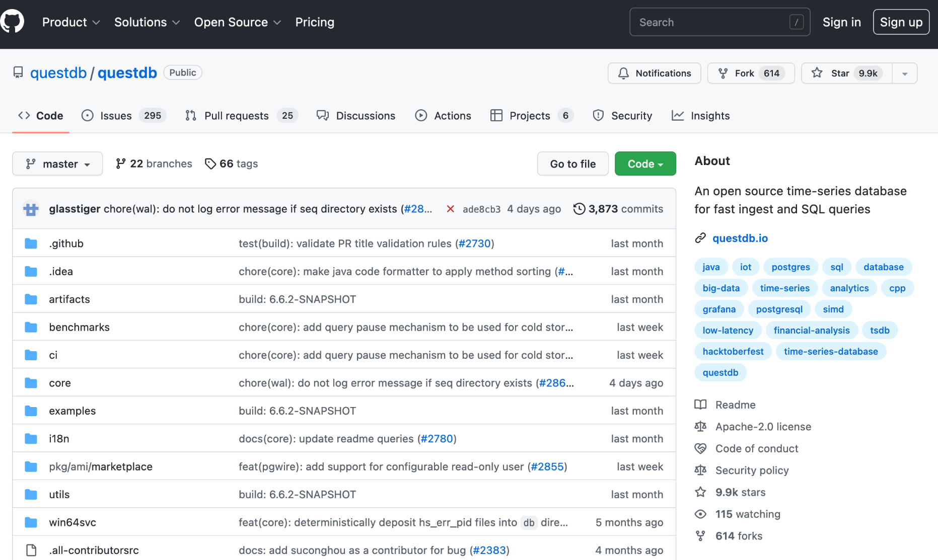Open the i18n folder name
The image size is (938, 560).
pyautogui.click(x=59, y=439)
